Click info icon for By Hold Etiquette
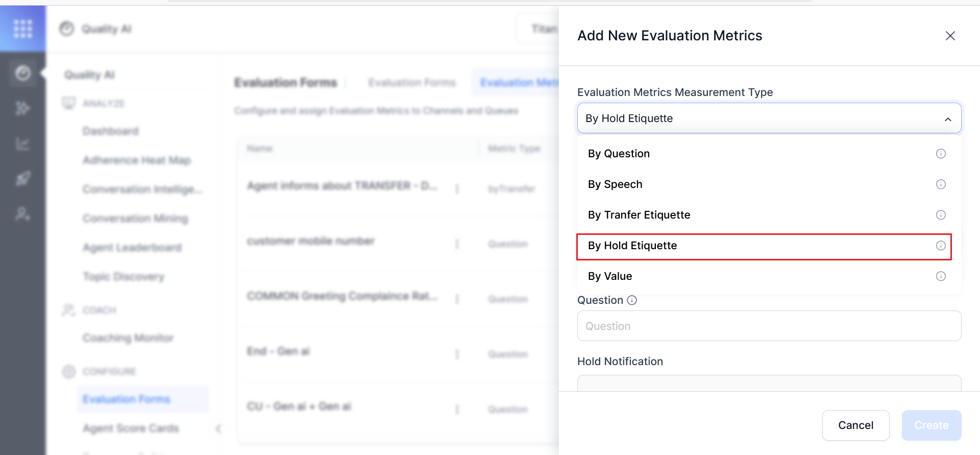980x455 pixels. click(x=941, y=246)
